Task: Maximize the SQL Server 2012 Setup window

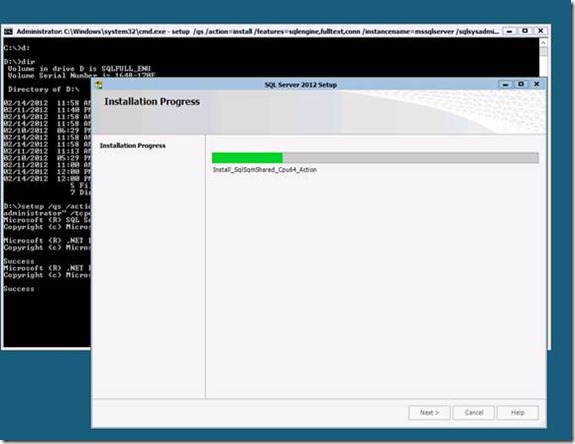Action: [x=521, y=84]
